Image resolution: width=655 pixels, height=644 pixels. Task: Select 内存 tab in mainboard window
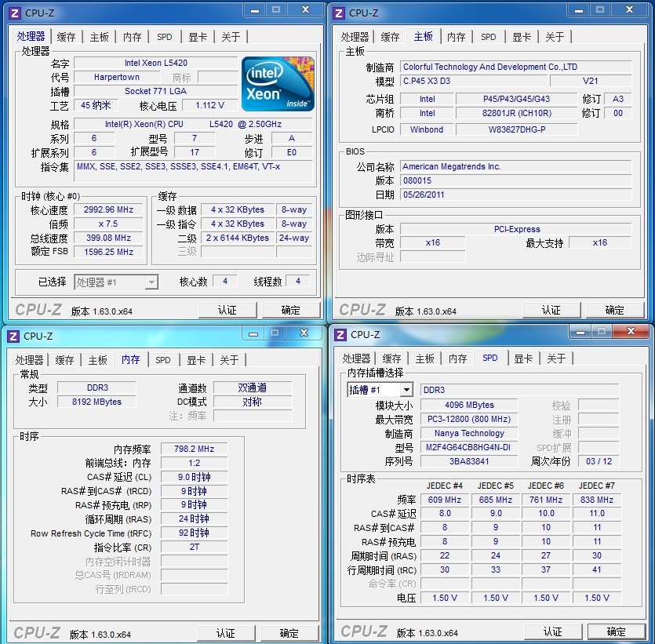point(456,37)
